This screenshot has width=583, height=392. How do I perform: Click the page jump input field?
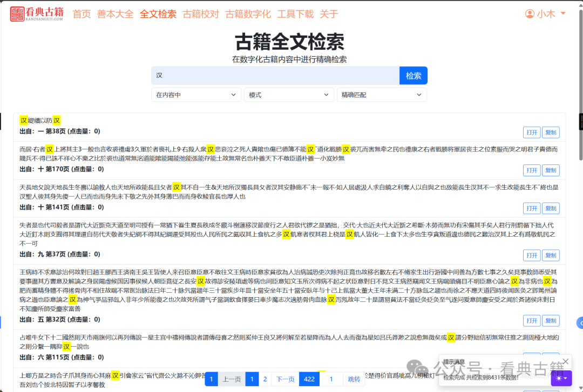click(x=331, y=379)
